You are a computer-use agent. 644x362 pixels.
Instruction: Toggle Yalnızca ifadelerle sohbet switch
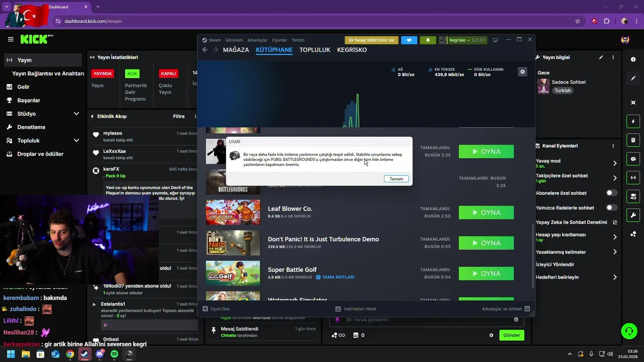[612, 208]
